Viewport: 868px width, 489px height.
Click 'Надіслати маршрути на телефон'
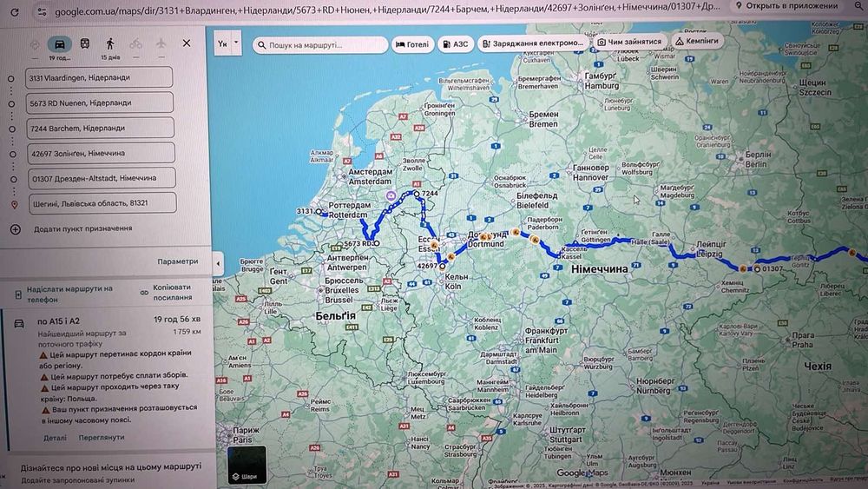(69, 294)
